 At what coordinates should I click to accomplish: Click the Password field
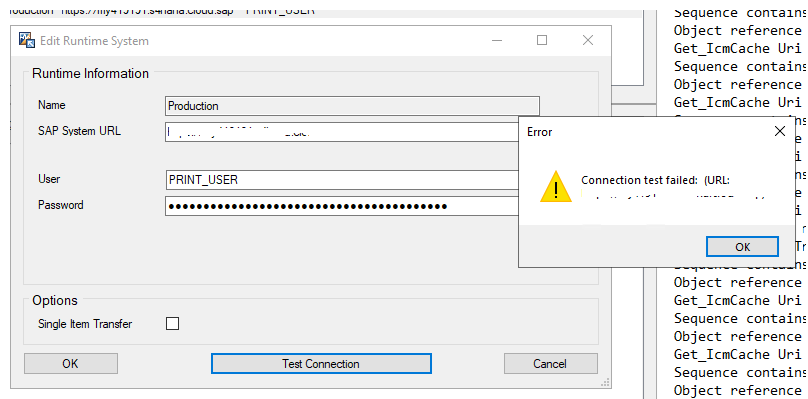click(342, 206)
